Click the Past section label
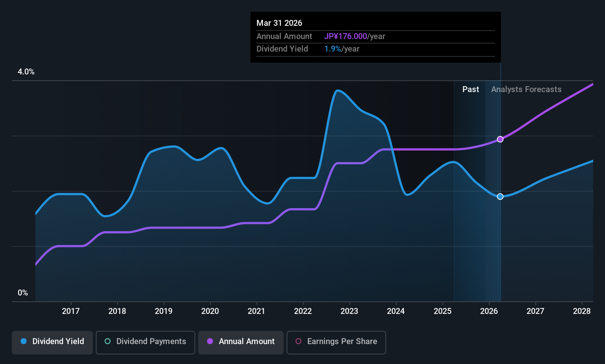The height and width of the screenshot is (364, 605). (x=471, y=90)
